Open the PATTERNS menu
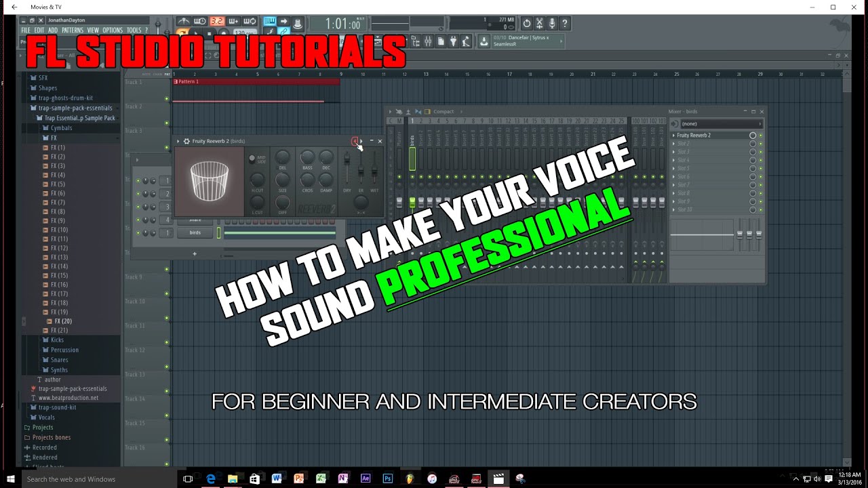This screenshot has width=868, height=488. pyautogui.click(x=73, y=30)
